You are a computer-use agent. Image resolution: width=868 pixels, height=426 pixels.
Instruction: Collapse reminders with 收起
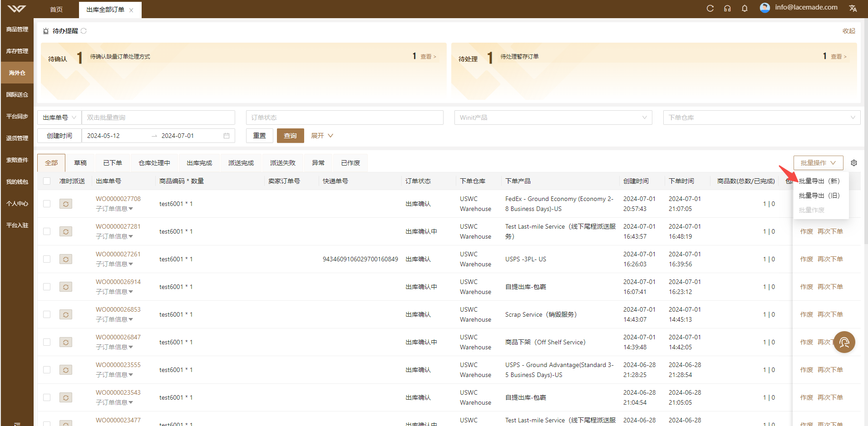click(x=849, y=31)
